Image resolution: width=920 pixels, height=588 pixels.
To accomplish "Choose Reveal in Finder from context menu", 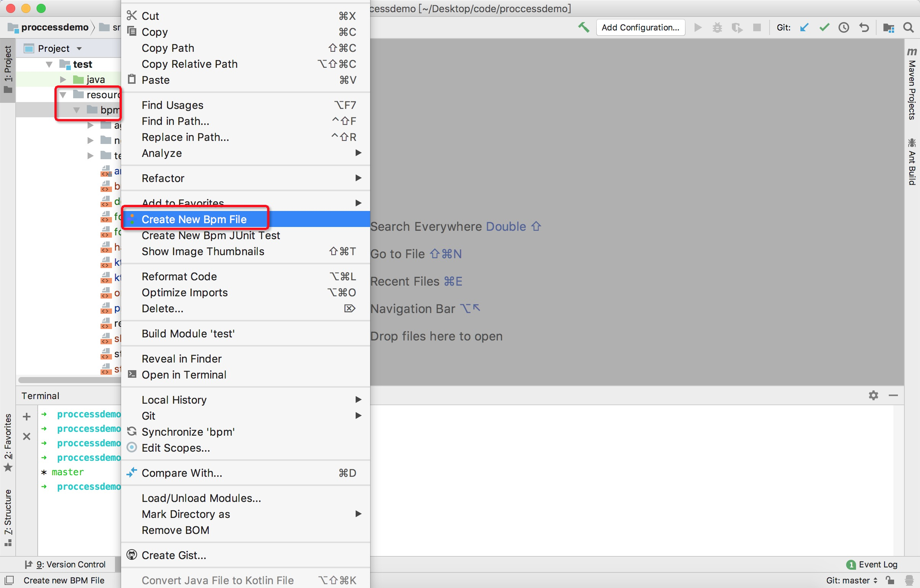I will (182, 359).
